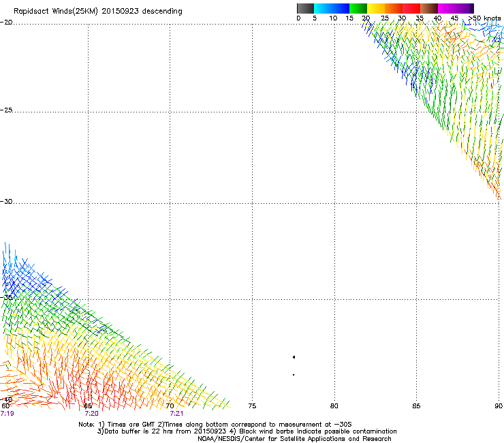Image resolution: width=504 pixels, height=443 pixels.
Task: Click the '65' longitude label
Action: (x=88, y=406)
